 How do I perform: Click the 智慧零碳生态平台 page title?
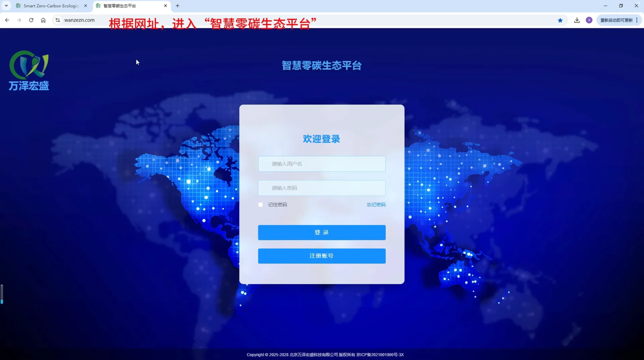pyautogui.click(x=322, y=65)
